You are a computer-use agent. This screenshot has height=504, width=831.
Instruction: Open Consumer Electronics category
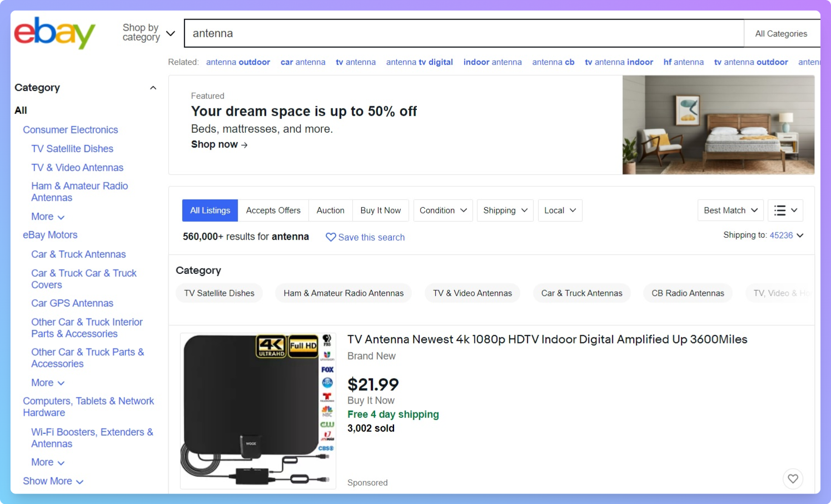71,130
